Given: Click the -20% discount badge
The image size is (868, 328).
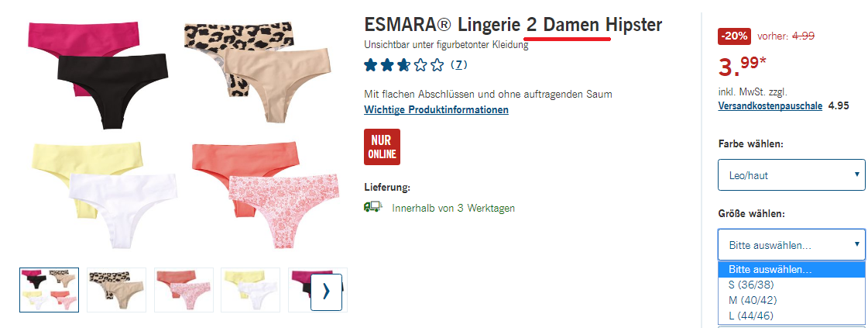Looking at the screenshot, I should click(x=734, y=36).
